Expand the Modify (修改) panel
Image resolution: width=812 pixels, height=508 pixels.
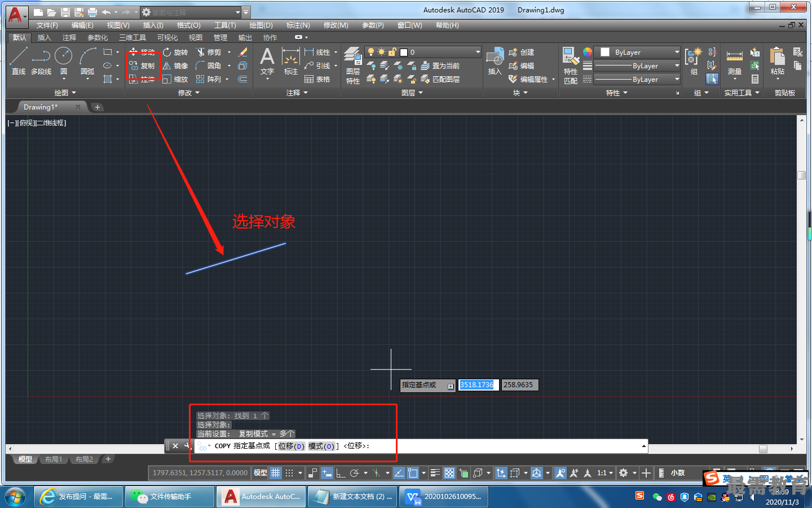188,93
